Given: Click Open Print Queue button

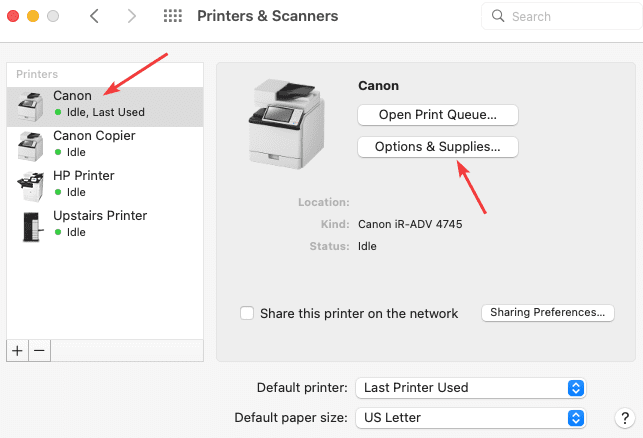Looking at the screenshot, I should pos(437,115).
